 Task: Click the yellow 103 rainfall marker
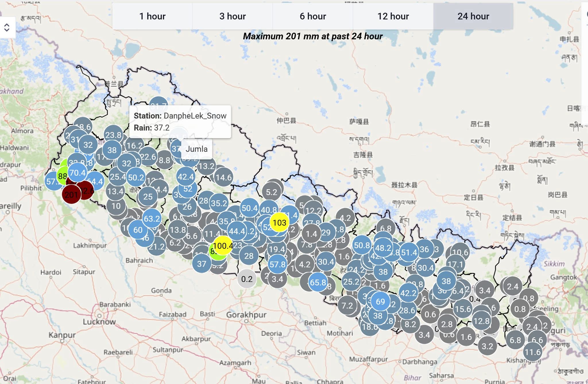pos(279,223)
